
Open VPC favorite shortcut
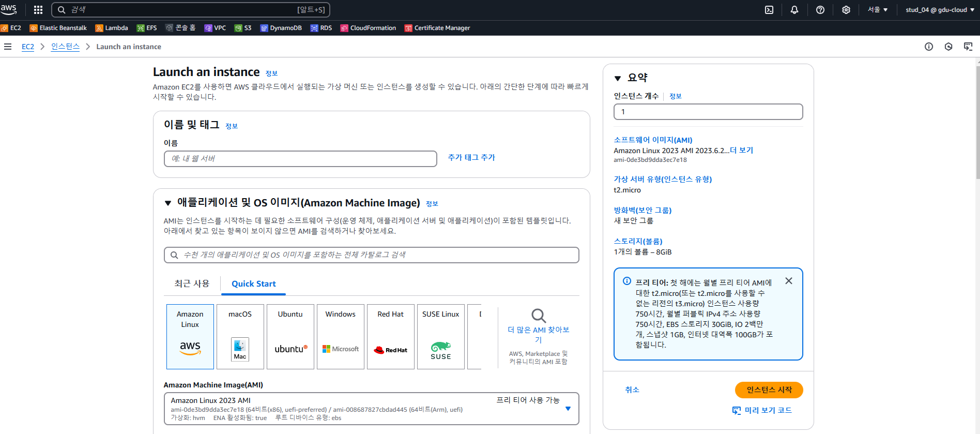point(215,28)
